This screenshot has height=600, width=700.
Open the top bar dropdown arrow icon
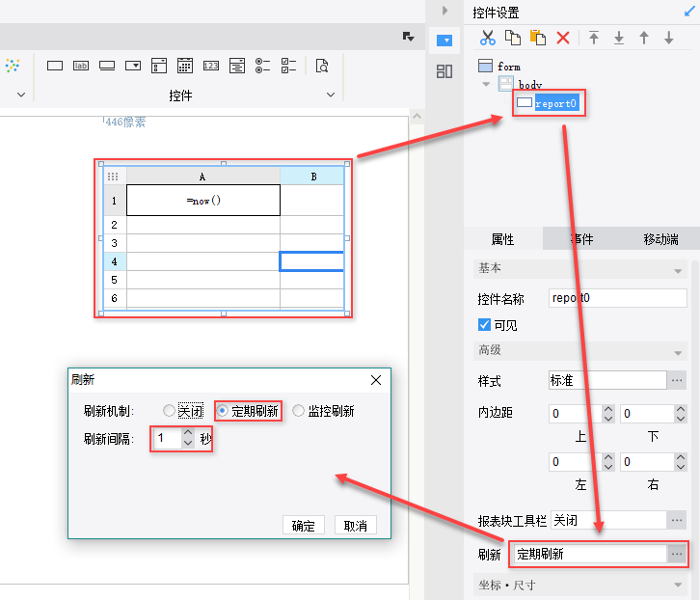click(x=408, y=37)
